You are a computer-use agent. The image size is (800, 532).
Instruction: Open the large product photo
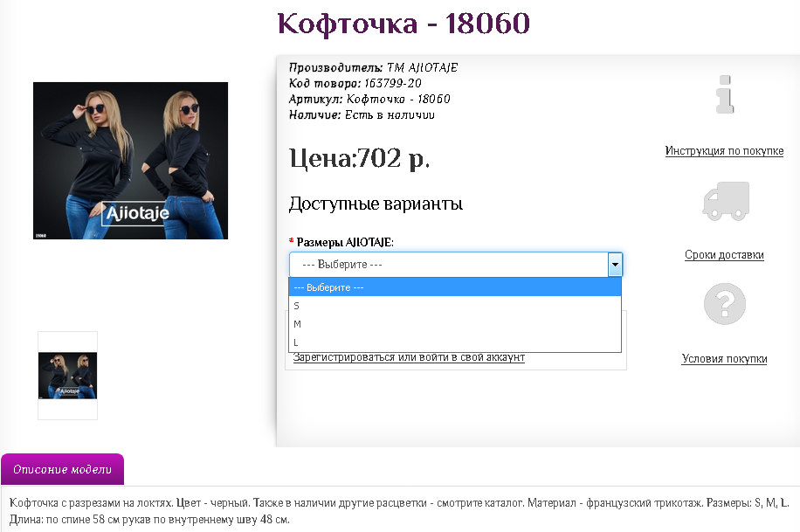pyautogui.click(x=130, y=161)
